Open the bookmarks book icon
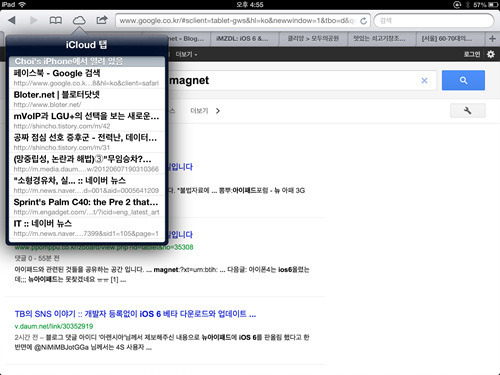Screen dimensions: 500x375 click(56, 20)
